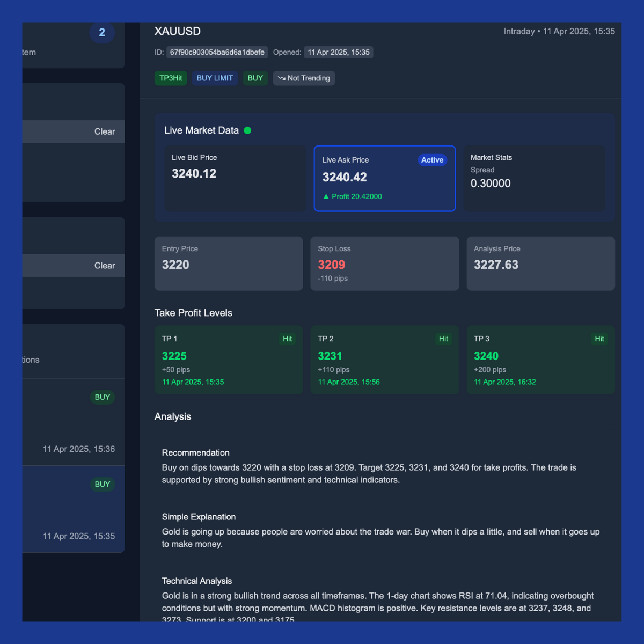Click the TP 2 timestamp 15:56

[x=349, y=382]
